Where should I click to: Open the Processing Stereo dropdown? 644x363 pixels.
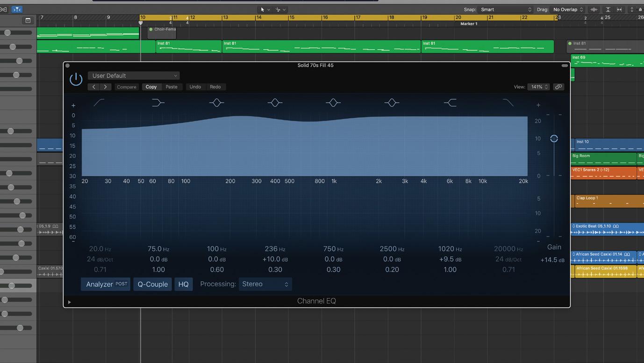[x=265, y=284]
